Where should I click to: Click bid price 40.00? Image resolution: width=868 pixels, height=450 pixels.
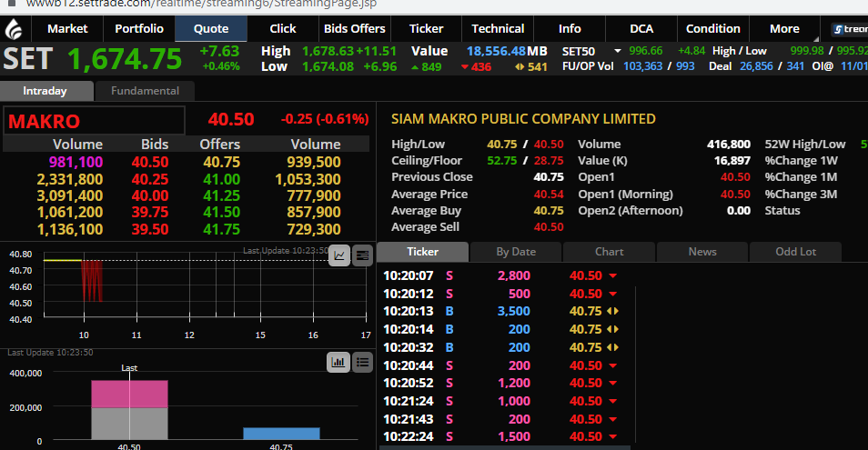pos(150,195)
